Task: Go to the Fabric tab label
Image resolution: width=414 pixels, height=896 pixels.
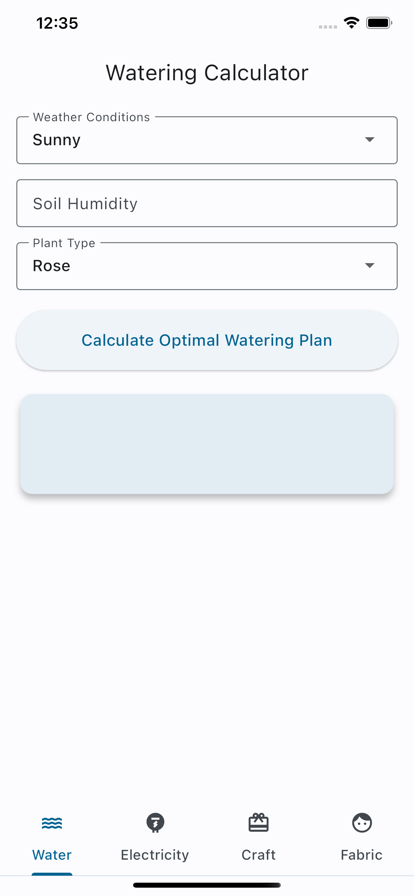Action: point(361,855)
